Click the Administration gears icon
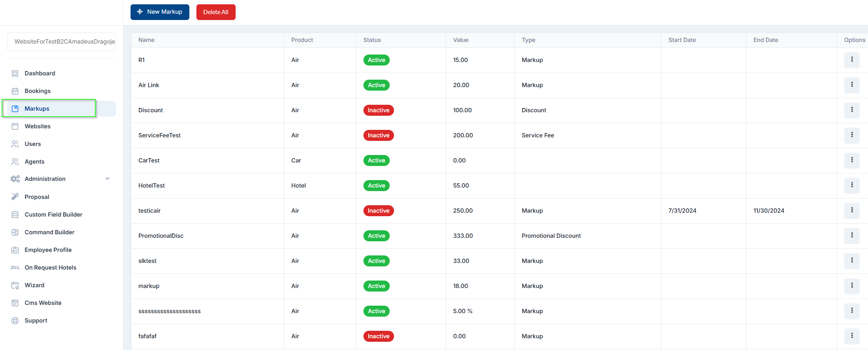Viewport: 868px width, 350px height. tap(15, 179)
